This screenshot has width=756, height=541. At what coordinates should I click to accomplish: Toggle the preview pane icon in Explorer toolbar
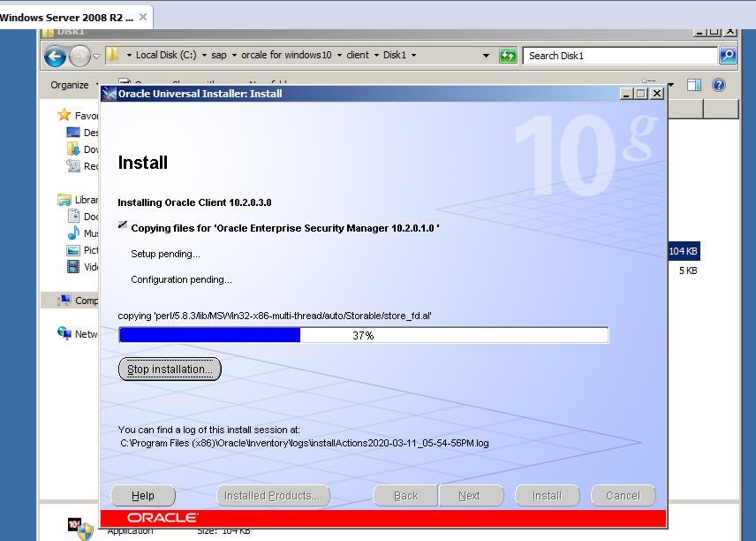point(694,85)
